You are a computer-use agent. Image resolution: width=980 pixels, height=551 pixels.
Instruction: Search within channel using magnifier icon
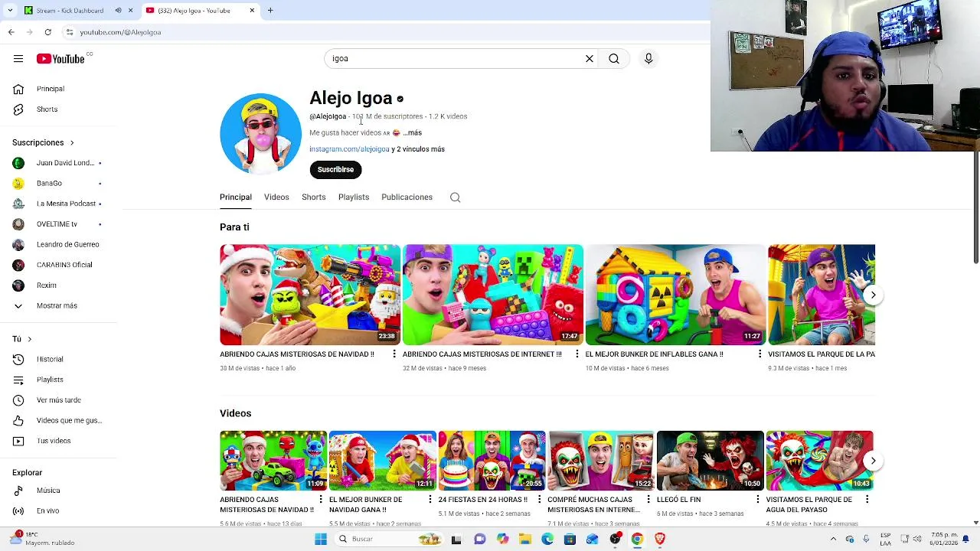[455, 197]
